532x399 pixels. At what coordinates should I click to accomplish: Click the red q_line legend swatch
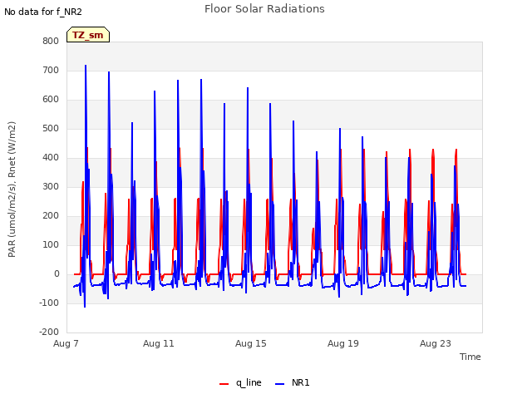click(224, 384)
